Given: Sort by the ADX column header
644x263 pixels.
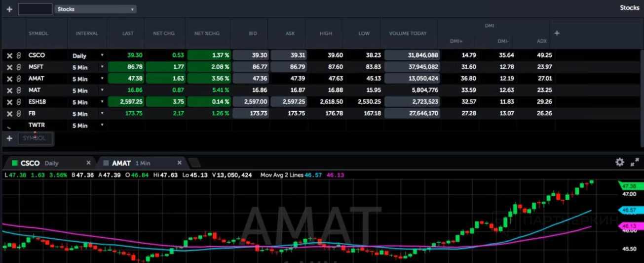Looking at the screenshot, I should coord(542,41).
